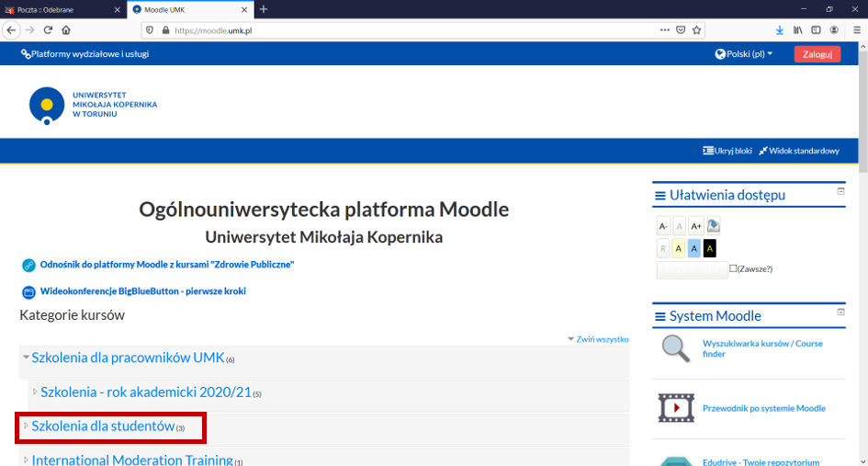Click the reset font size A button
Viewport: 868px width, 466px height.
(679, 226)
